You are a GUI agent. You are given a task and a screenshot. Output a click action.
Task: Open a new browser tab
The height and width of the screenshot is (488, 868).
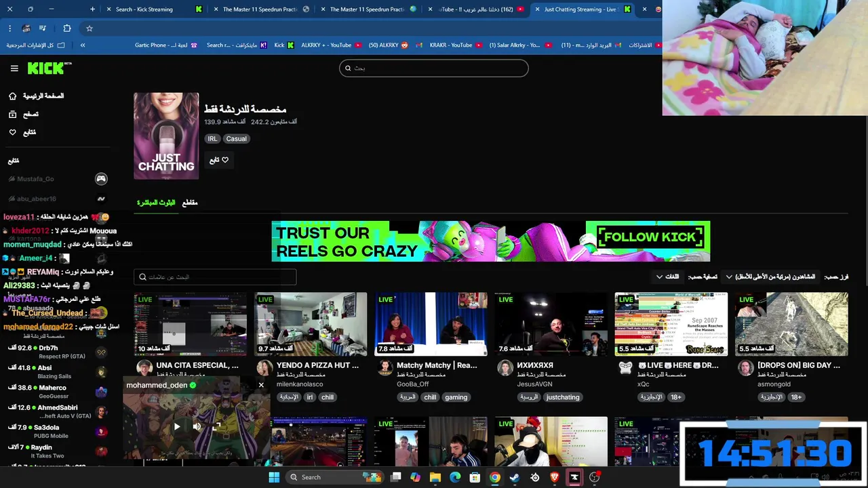92,9
